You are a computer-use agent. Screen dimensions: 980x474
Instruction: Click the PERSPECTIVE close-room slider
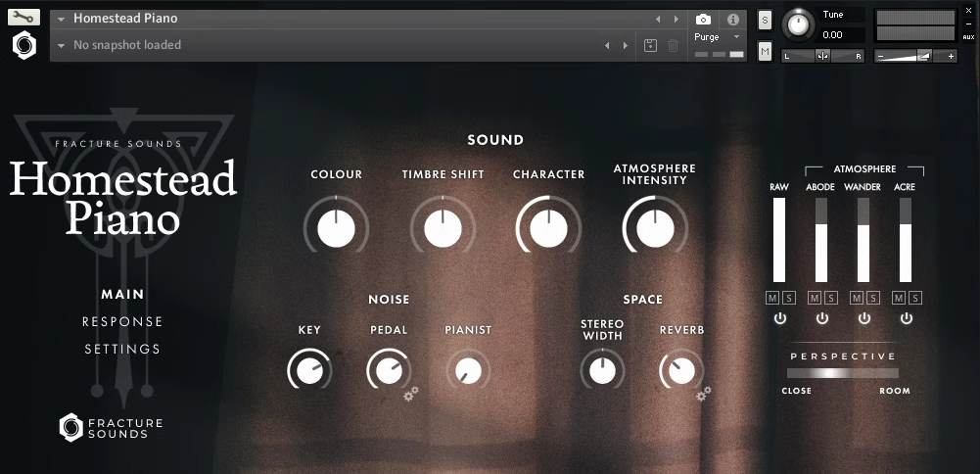tap(843, 373)
